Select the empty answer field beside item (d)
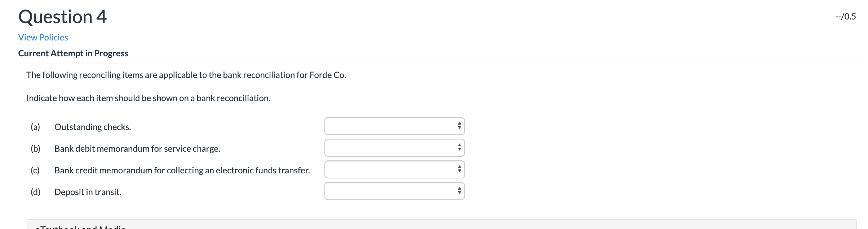This screenshot has width=868, height=229. [x=382, y=190]
